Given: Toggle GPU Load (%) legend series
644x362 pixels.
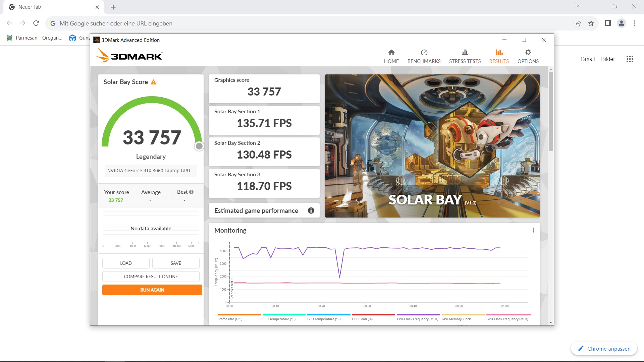Looking at the screenshot, I should pyautogui.click(x=362, y=319).
